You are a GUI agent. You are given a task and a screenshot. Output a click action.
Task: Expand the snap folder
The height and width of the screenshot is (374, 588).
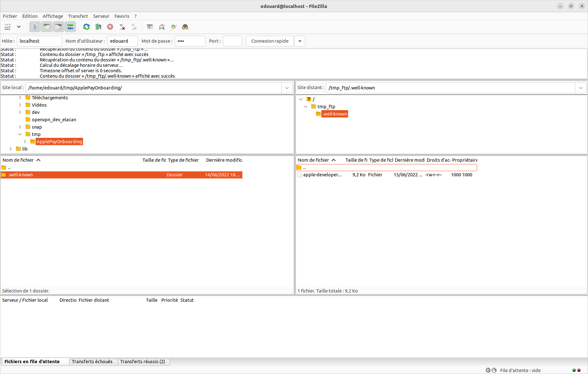pyautogui.click(x=20, y=127)
